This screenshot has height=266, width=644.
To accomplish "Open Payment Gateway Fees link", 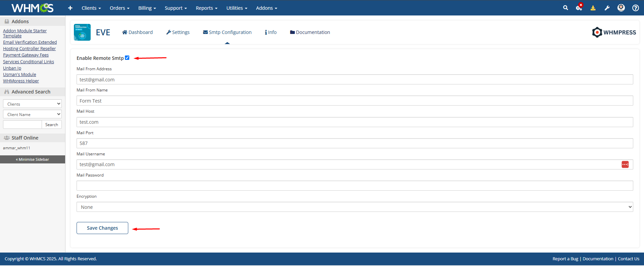I will [26, 55].
